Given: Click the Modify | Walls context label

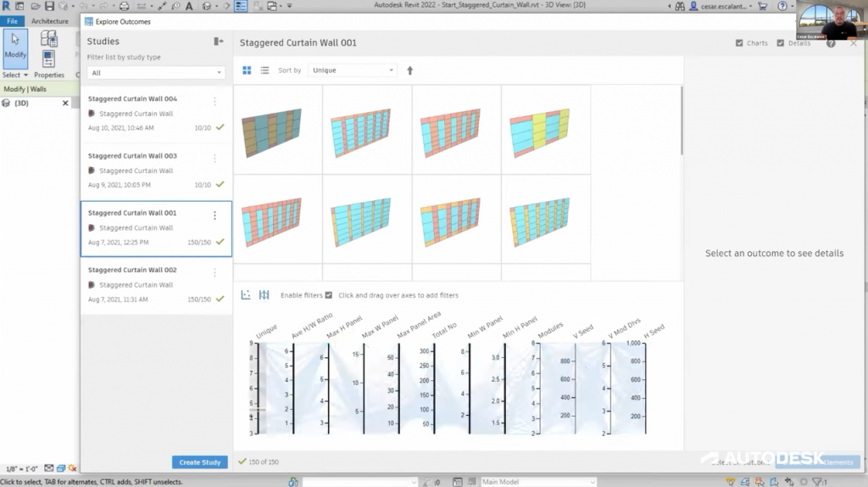Looking at the screenshot, I should point(25,88).
